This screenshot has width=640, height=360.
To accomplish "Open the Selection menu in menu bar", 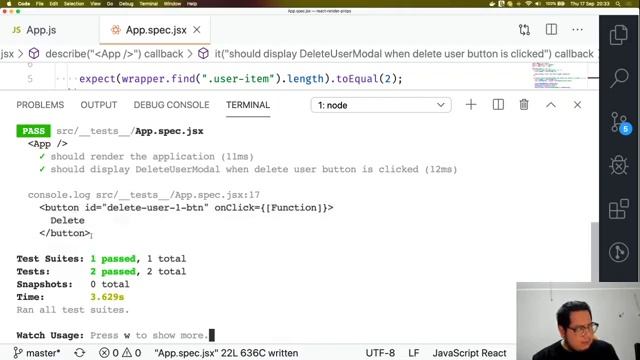I will (74, 4).
